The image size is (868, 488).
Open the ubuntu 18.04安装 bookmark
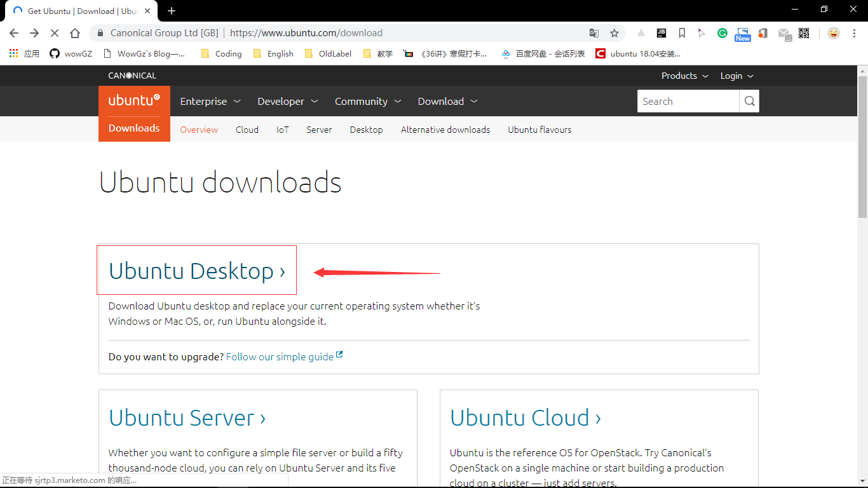[x=638, y=54]
